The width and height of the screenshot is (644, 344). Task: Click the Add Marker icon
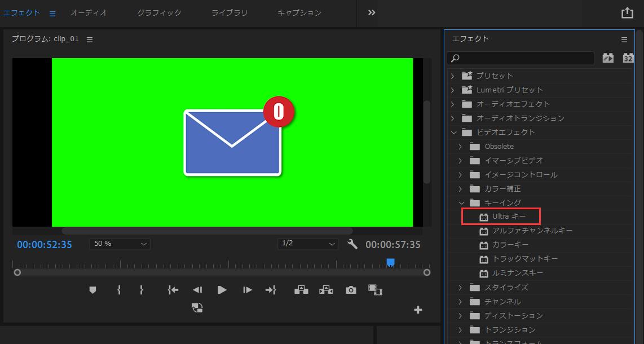92,290
